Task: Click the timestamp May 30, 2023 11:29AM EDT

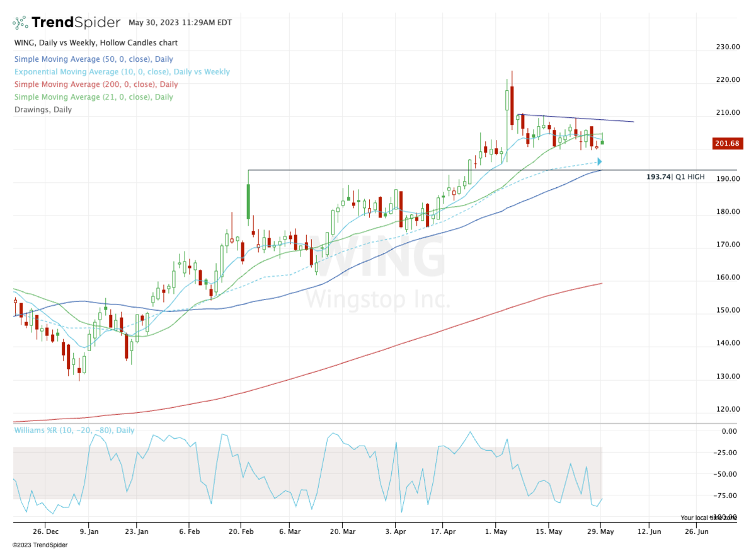Action: click(x=180, y=22)
